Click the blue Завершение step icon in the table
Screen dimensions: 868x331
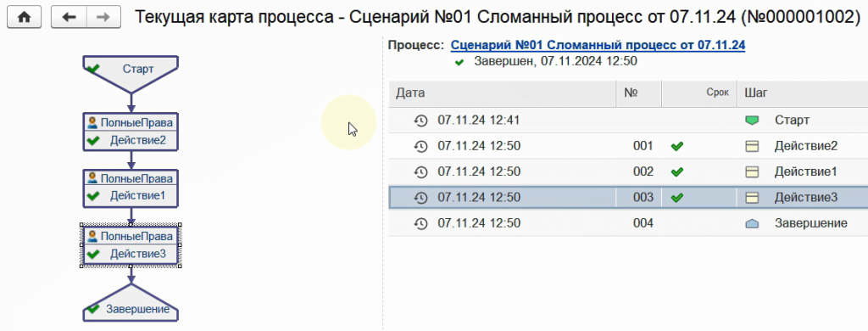point(751,223)
